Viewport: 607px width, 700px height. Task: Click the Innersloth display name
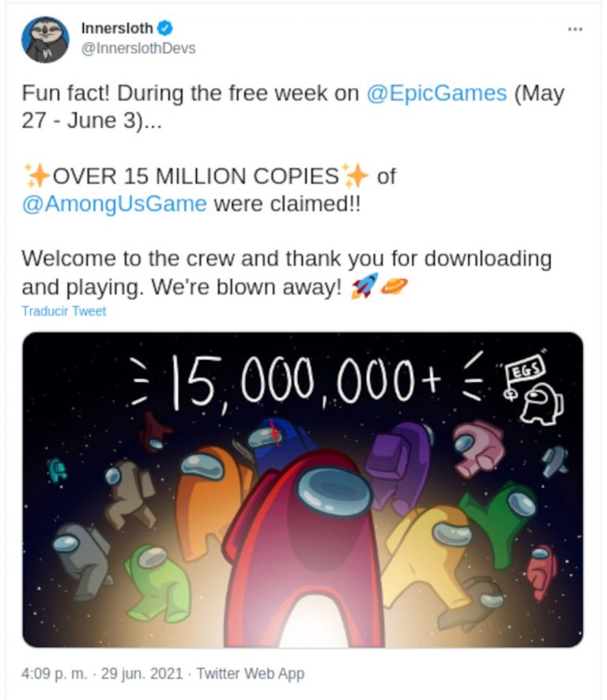(x=117, y=28)
